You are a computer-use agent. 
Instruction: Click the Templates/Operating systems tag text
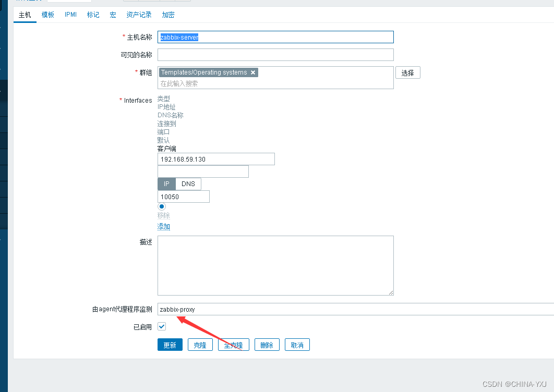tap(204, 72)
